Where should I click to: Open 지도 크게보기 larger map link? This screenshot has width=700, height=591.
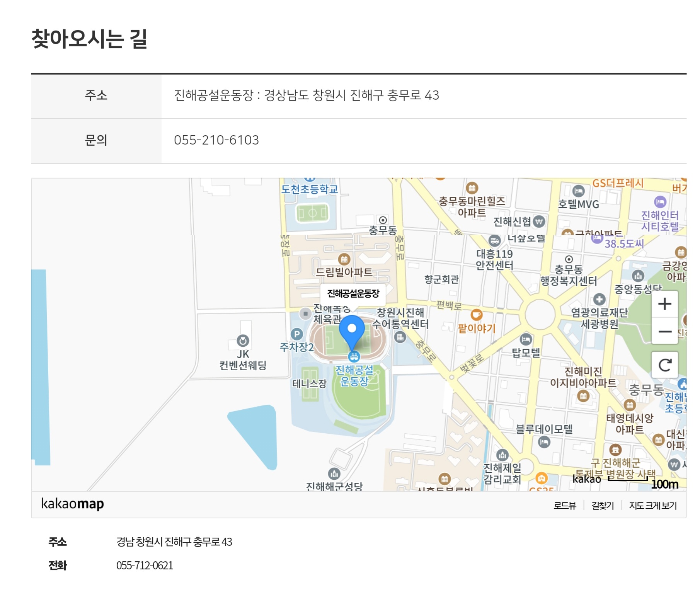(653, 505)
